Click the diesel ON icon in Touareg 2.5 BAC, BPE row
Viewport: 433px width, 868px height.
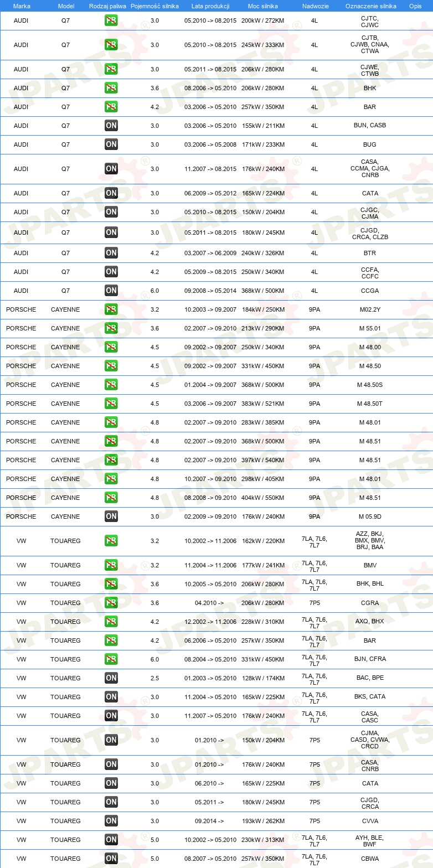(111, 678)
